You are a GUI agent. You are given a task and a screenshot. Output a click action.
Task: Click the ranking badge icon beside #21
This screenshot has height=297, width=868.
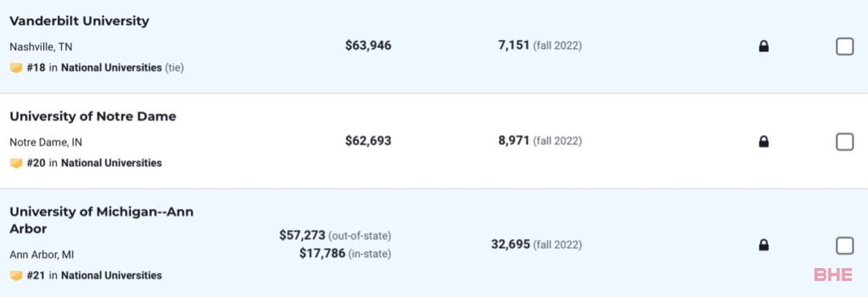(16, 275)
